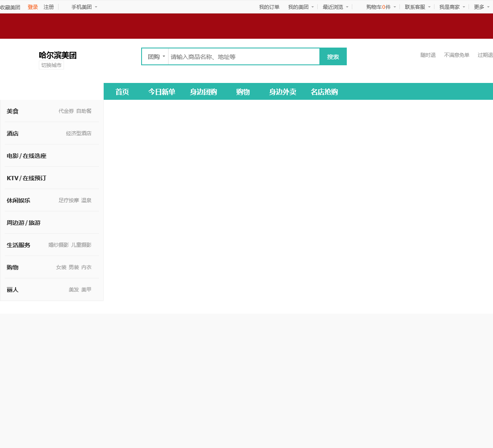Select 代金券 under 美食
Screen dimensions: 493x448
click(x=66, y=111)
